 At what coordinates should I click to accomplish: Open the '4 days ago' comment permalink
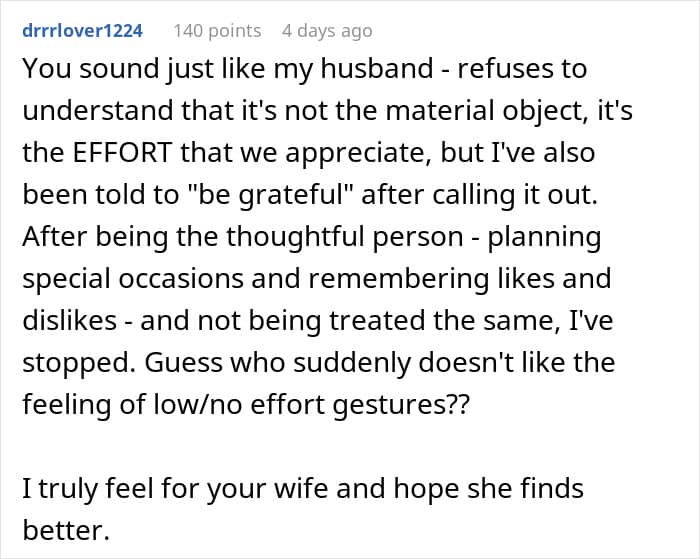pyautogui.click(x=327, y=31)
